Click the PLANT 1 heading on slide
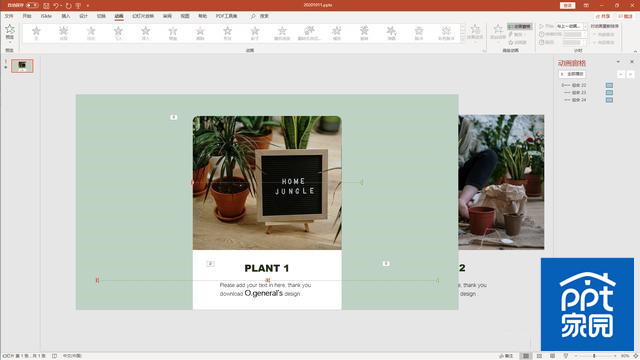This screenshot has width=640, height=360. 267,268
